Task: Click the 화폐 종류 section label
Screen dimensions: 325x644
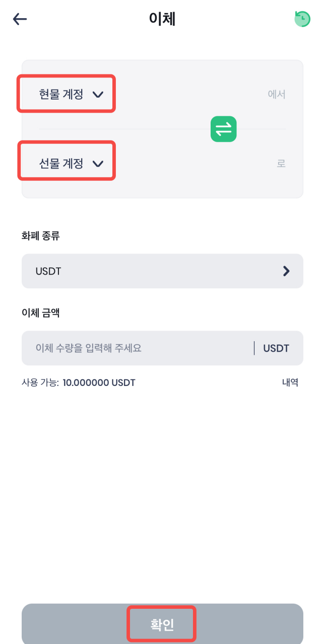Action: pyautogui.click(x=40, y=235)
